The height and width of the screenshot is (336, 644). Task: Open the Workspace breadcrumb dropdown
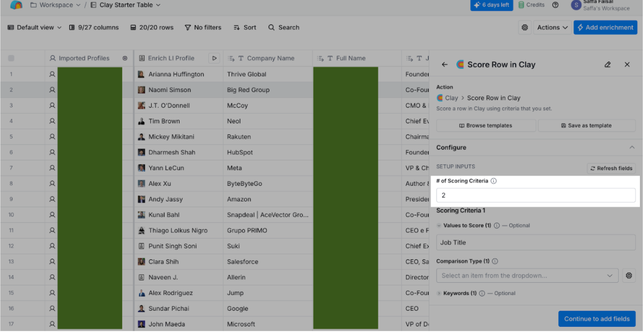pyautogui.click(x=55, y=5)
